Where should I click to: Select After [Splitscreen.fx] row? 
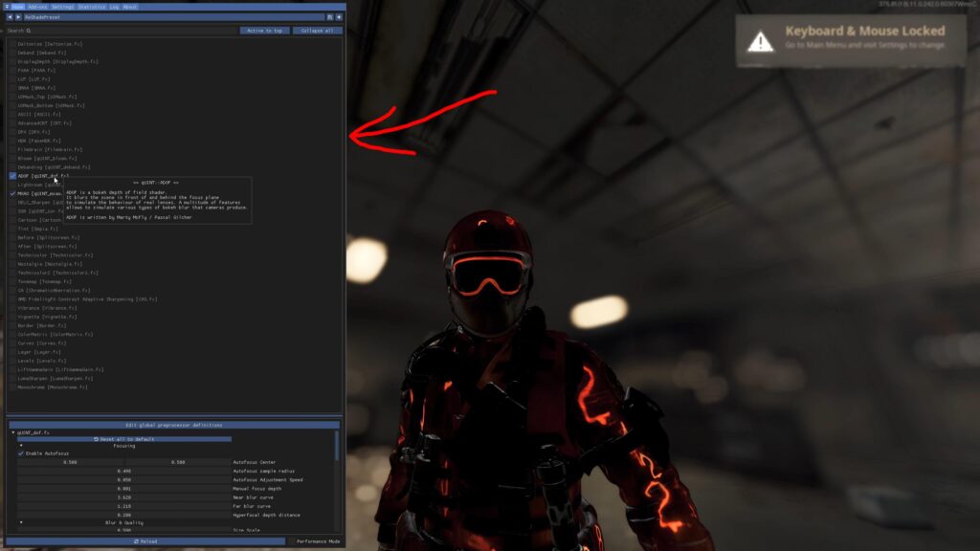48,246
